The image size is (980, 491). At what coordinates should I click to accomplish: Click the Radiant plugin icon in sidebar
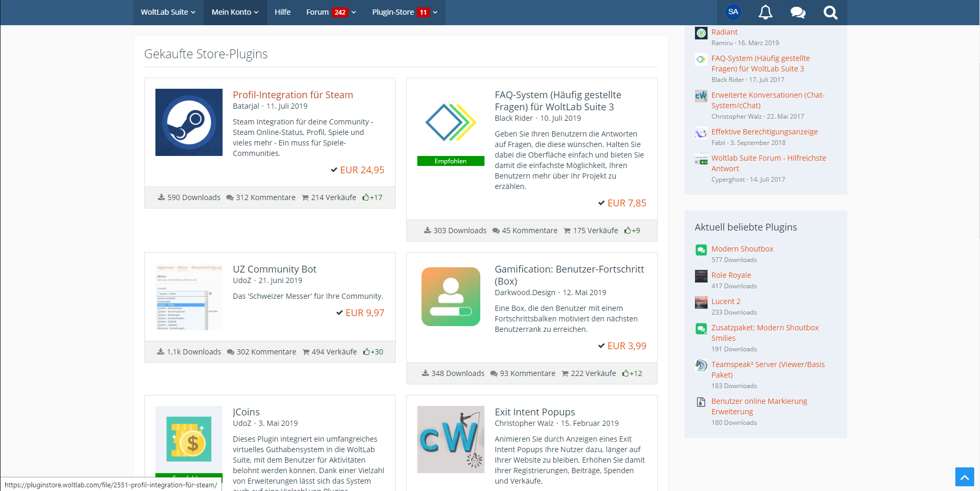tap(701, 33)
